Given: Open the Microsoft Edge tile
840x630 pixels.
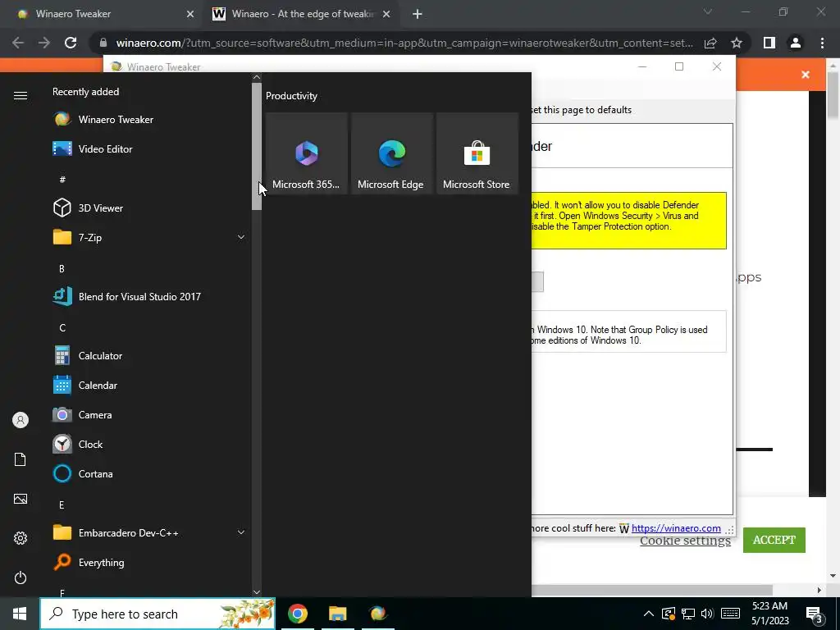Looking at the screenshot, I should tap(391, 153).
